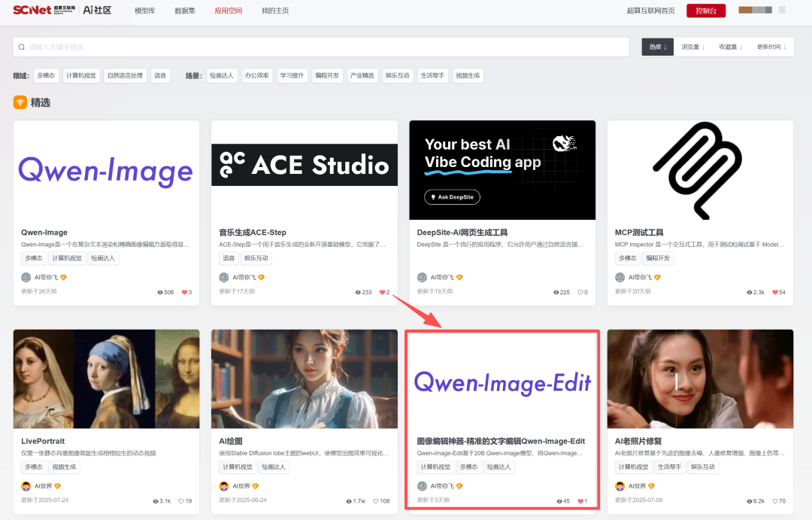
Task: Like the 音乐生成ACE-Step card heart
Action: tap(382, 293)
